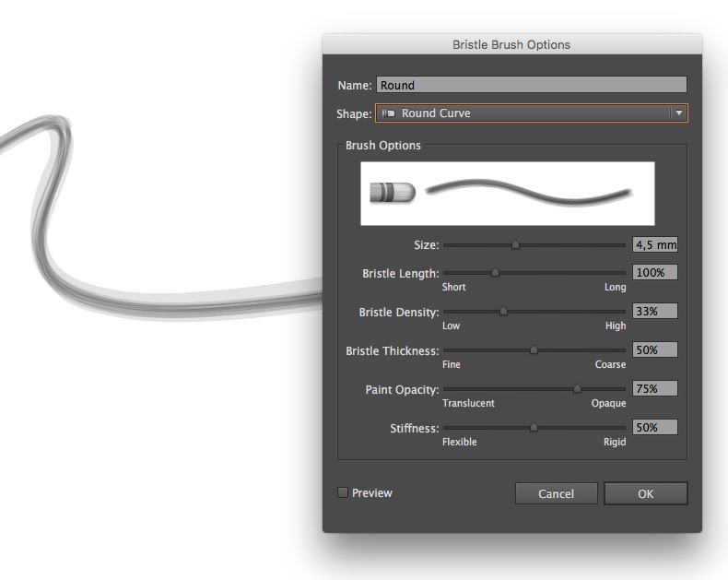Click the brush stroke sample in preview
This screenshot has width=728, height=580.
click(529, 192)
